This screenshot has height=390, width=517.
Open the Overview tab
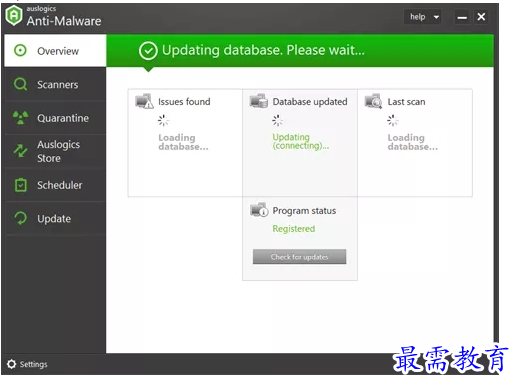coord(55,51)
